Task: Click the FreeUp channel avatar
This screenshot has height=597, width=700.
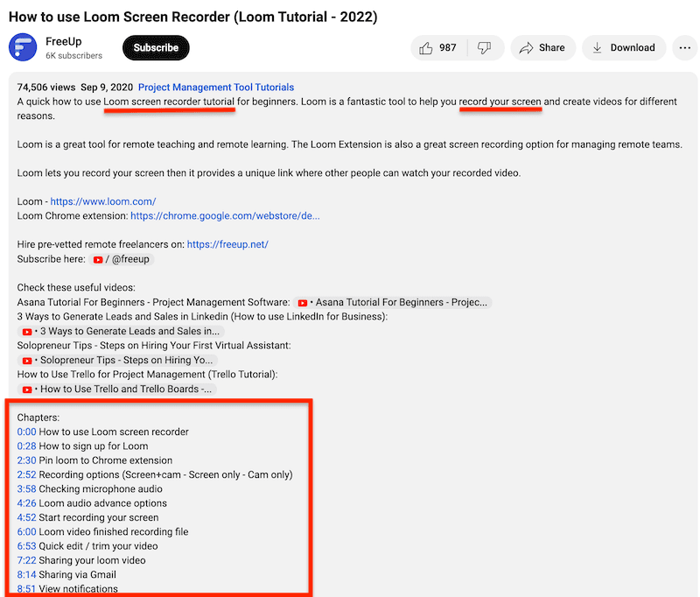Action: (22, 47)
